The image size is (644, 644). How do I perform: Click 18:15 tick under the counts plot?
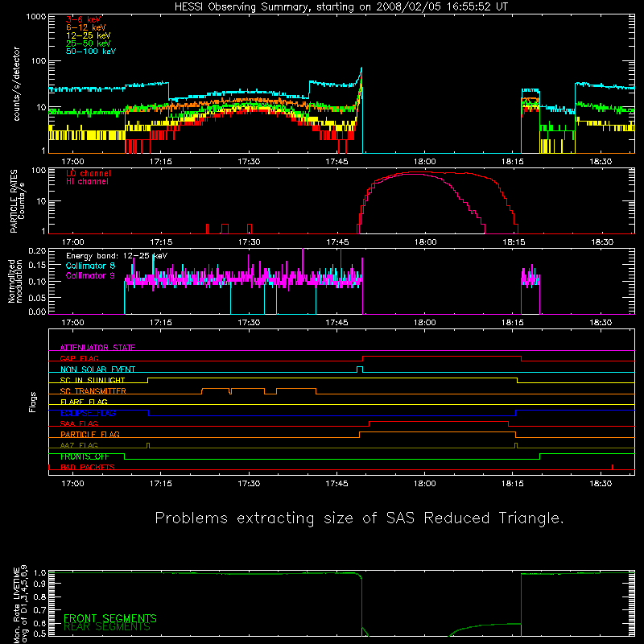[513, 162]
